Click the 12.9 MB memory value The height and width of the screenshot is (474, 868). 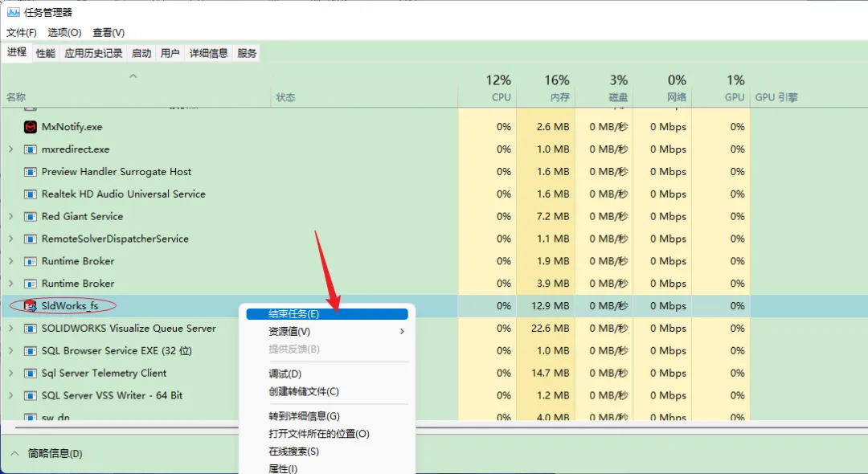[x=551, y=306]
